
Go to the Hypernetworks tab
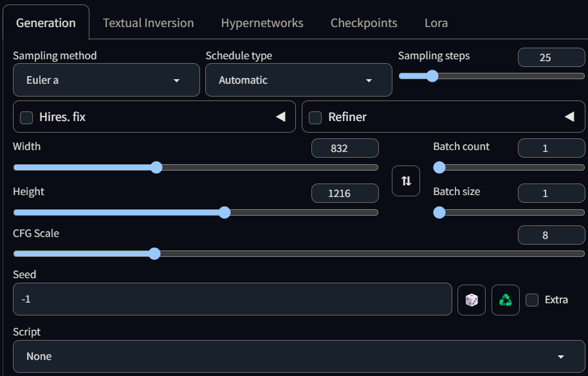[x=262, y=23]
